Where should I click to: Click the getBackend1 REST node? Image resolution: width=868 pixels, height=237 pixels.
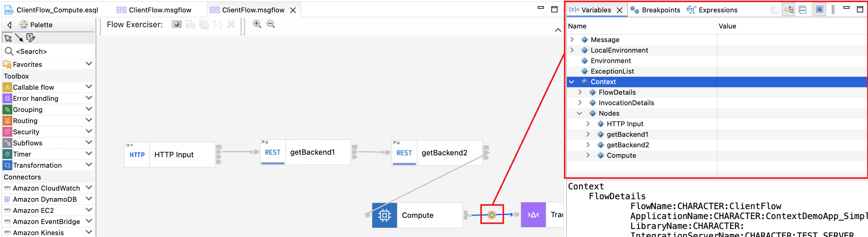pos(306,152)
